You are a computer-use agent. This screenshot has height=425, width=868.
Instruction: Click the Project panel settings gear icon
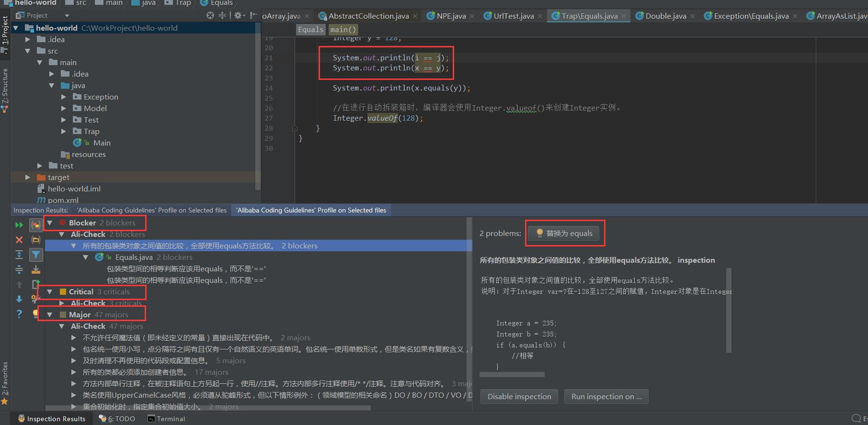point(238,15)
